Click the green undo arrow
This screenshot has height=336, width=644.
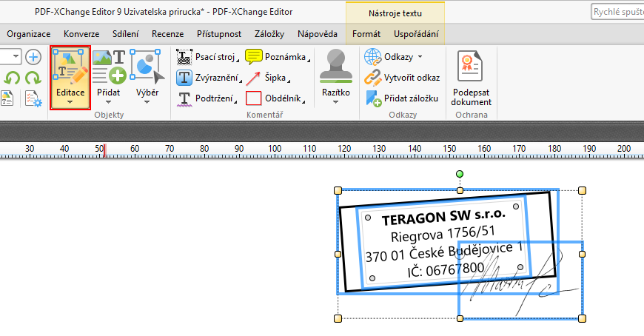coord(12,78)
